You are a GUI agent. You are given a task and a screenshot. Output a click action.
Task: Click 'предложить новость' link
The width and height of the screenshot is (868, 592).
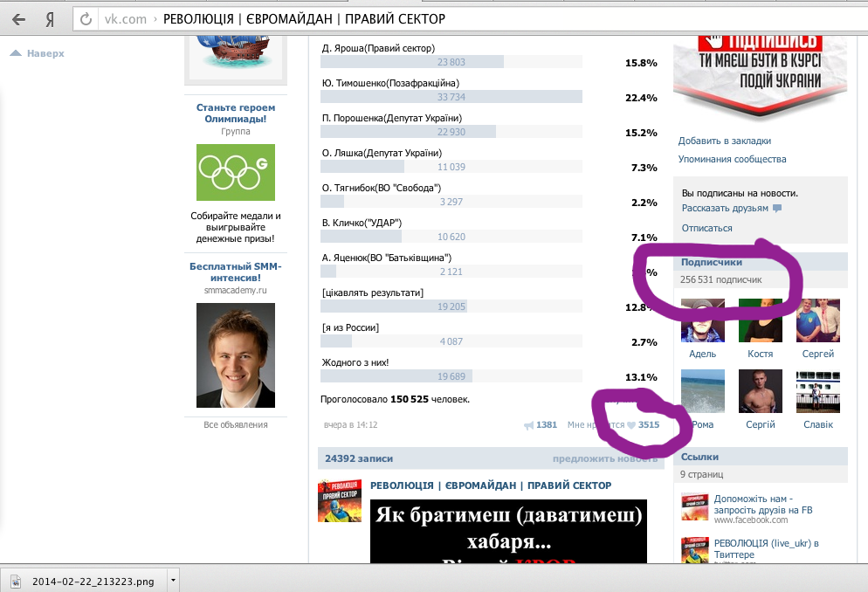(605, 458)
